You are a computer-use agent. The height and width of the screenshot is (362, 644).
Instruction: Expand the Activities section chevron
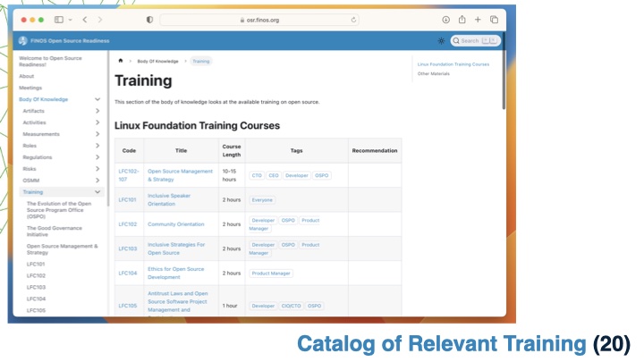coord(97,122)
